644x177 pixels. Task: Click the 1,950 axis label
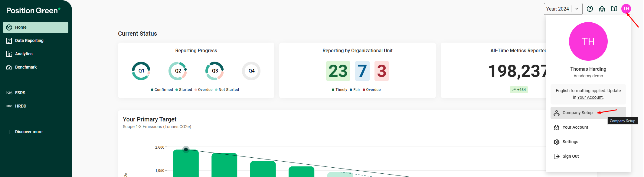click(160, 171)
